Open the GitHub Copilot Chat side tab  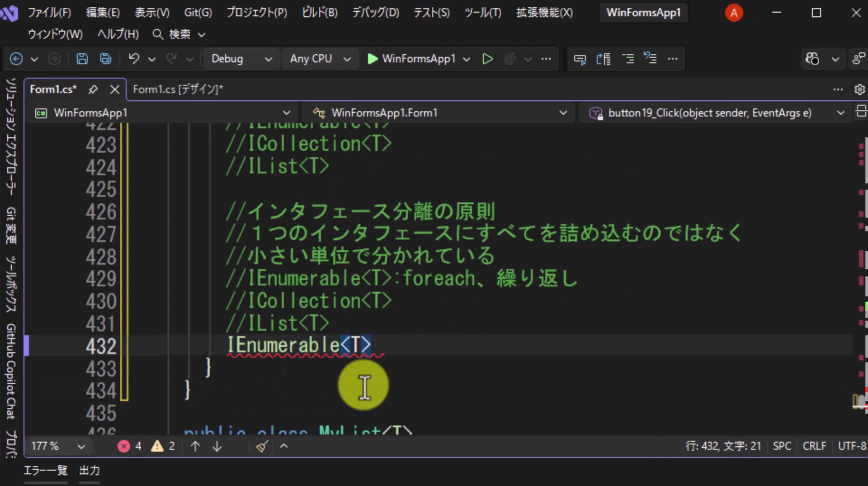point(11,372)
